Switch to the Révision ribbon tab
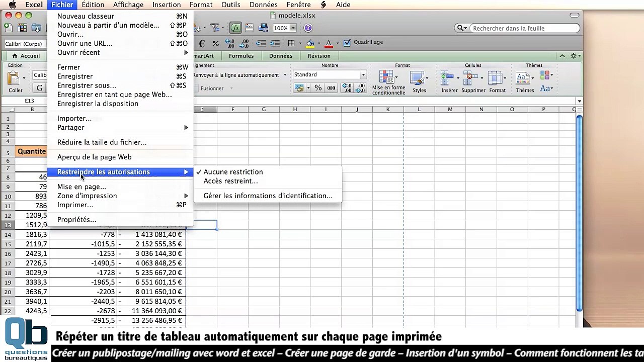The height and width of the screenshot is (362, 644). click(319, 56)
